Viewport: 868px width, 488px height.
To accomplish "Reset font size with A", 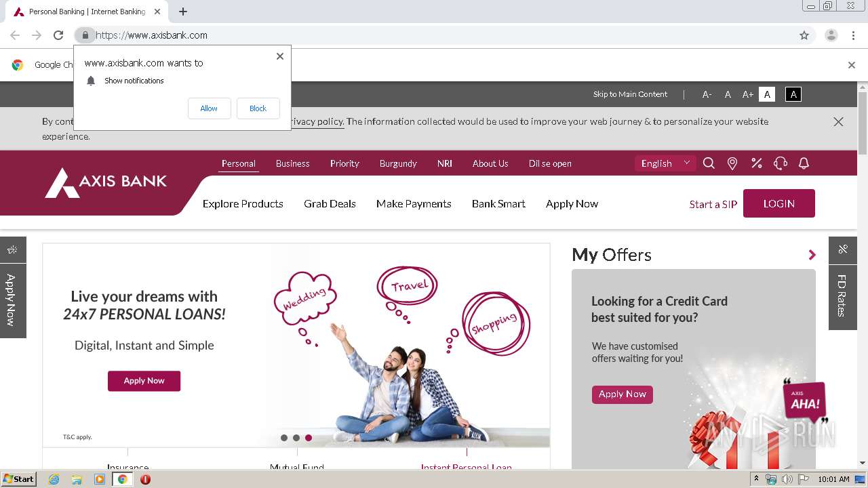I will (728, 95).
